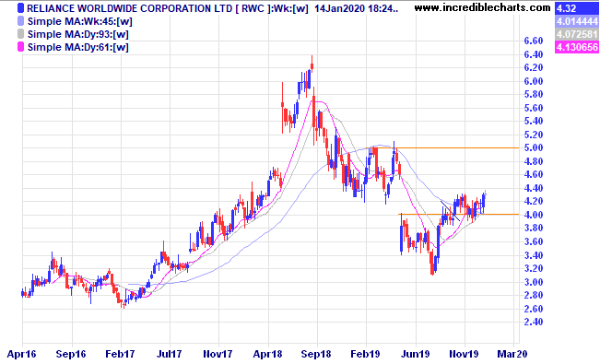Click the Nov17 date axis label

click(x=218, y=354)
